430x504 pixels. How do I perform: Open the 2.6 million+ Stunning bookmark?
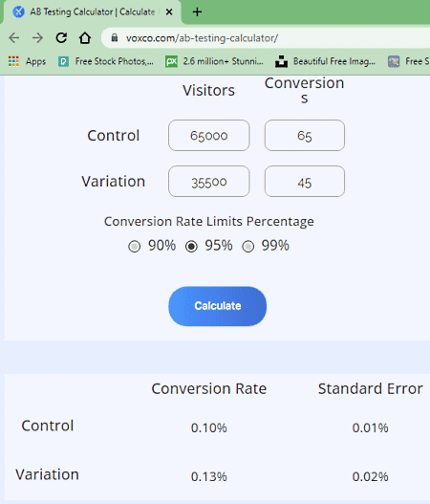click(x=214, y=61)
